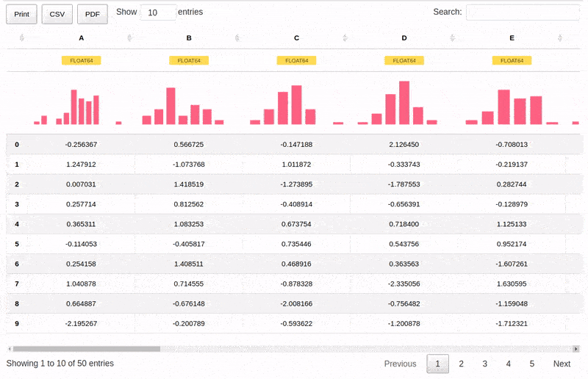Click the histogram for column A

click(78, 107)
